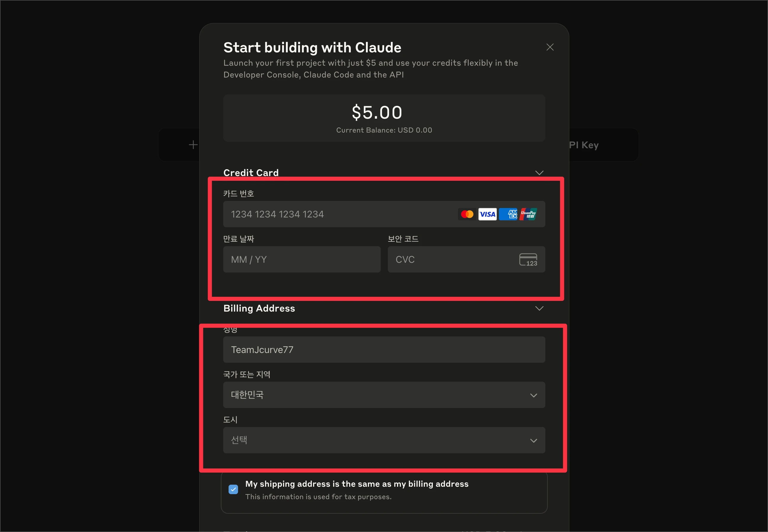Click the $5.00 amount box
Screen dimensions: 768x532
click(384, 118)
